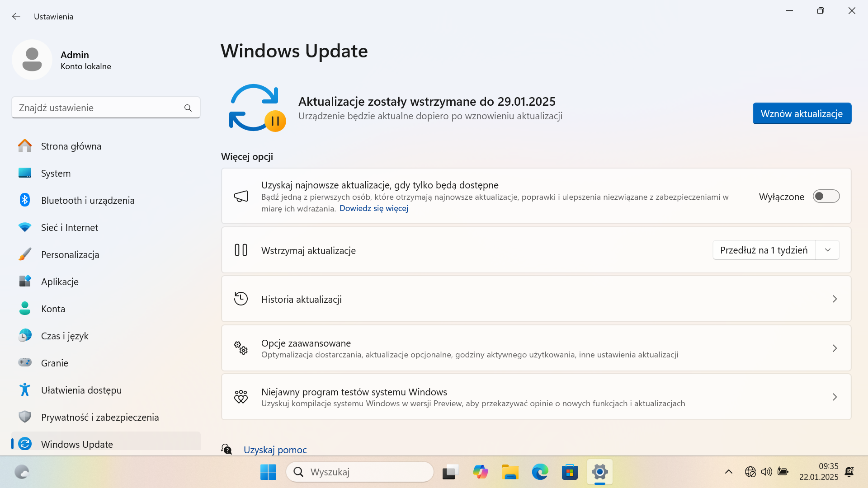Open Microsoft Edge from the taskbar
This screenshot has width=868, height=488.
coord(540,472)
